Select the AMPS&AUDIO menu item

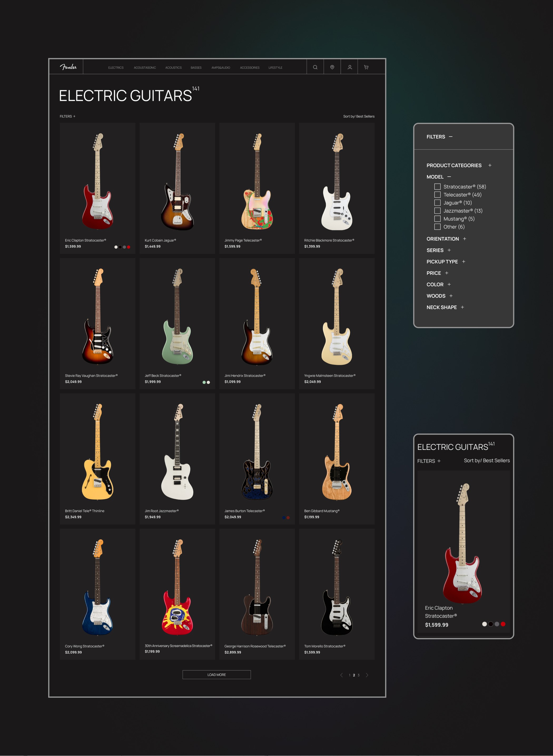(221, 68)
